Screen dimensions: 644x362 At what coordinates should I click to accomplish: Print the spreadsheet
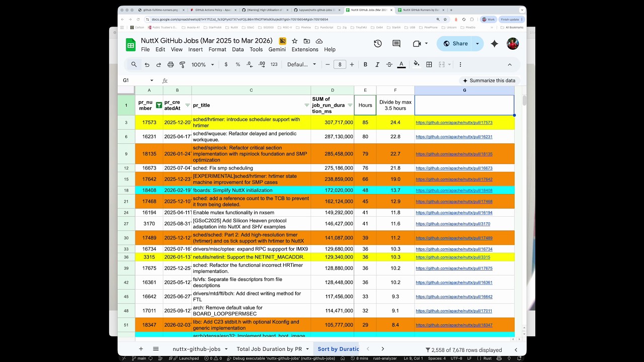(x=171, y=64)
